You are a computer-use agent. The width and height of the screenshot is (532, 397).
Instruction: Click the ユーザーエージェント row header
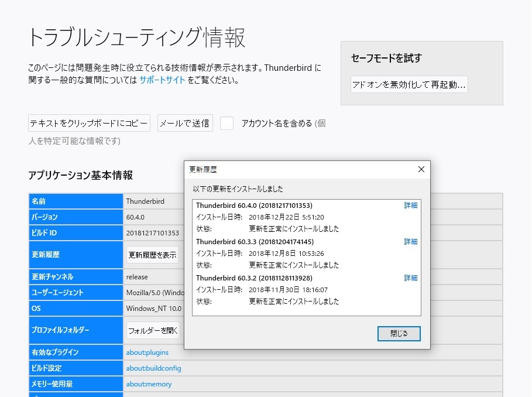(75, 293)
